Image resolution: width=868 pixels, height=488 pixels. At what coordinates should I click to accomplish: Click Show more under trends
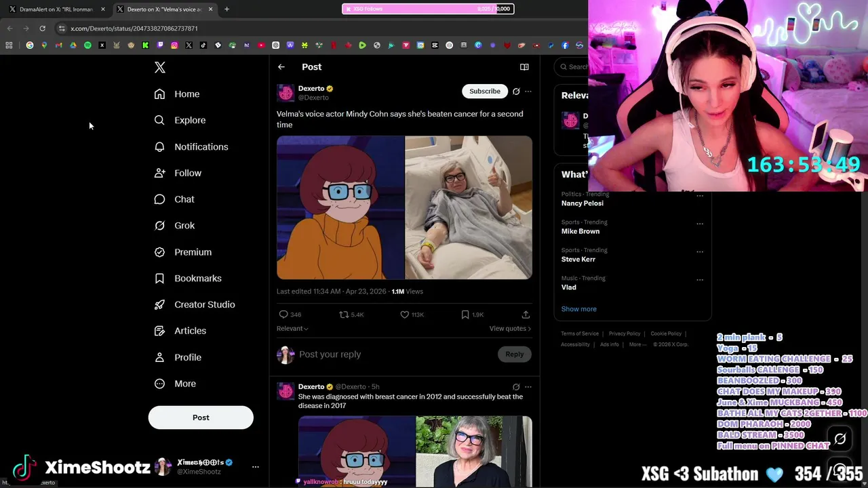(x=579, y=309)
